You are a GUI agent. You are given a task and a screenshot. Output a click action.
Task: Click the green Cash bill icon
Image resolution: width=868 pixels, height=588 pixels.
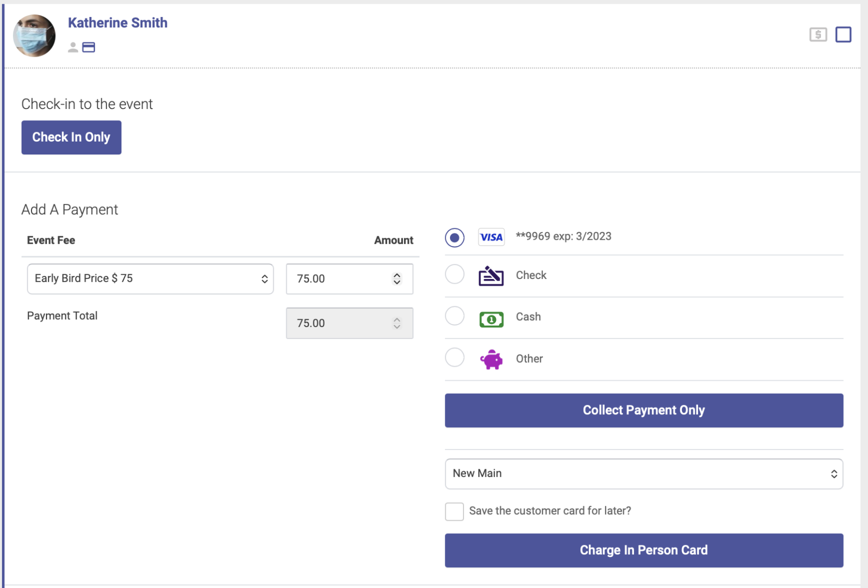tap(491, 319)
